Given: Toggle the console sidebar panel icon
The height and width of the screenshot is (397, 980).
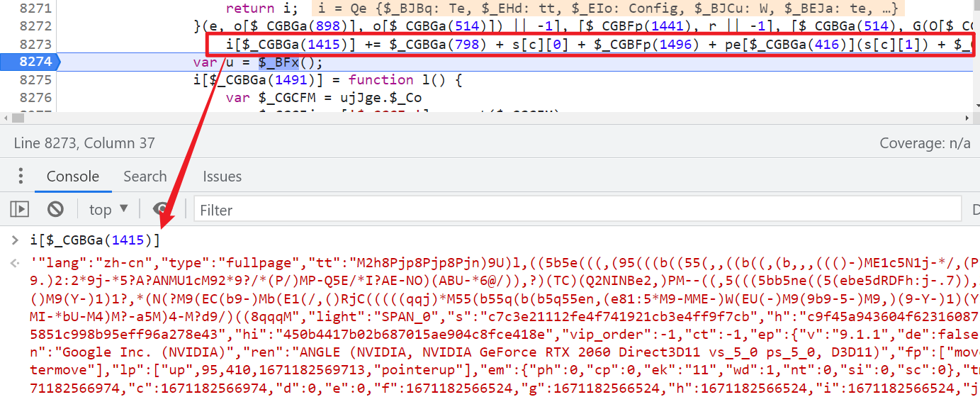Looking at the screenshot, I should coord(19,209).
